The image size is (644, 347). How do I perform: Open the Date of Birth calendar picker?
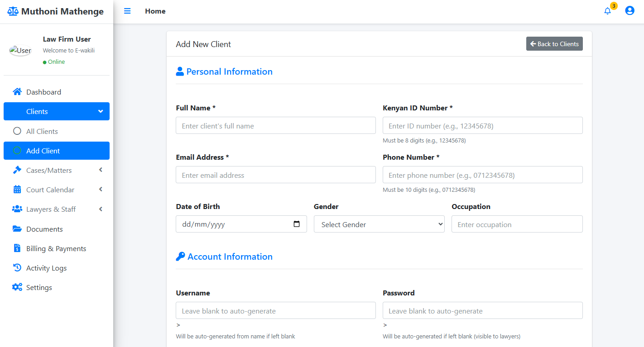[297, 224]
